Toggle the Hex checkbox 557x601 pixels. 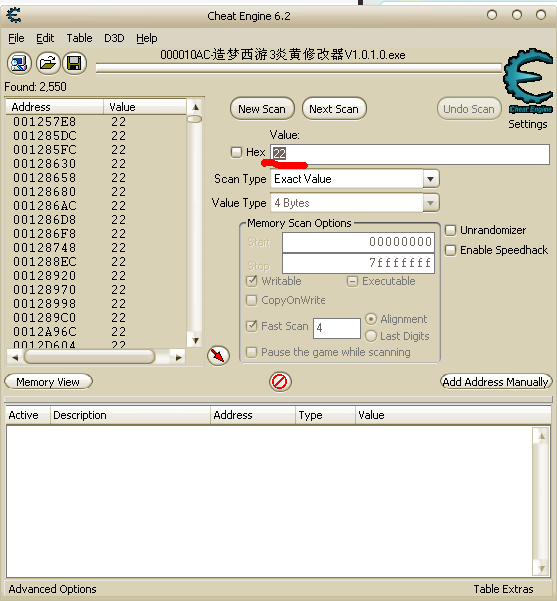(x=237, y=152)
